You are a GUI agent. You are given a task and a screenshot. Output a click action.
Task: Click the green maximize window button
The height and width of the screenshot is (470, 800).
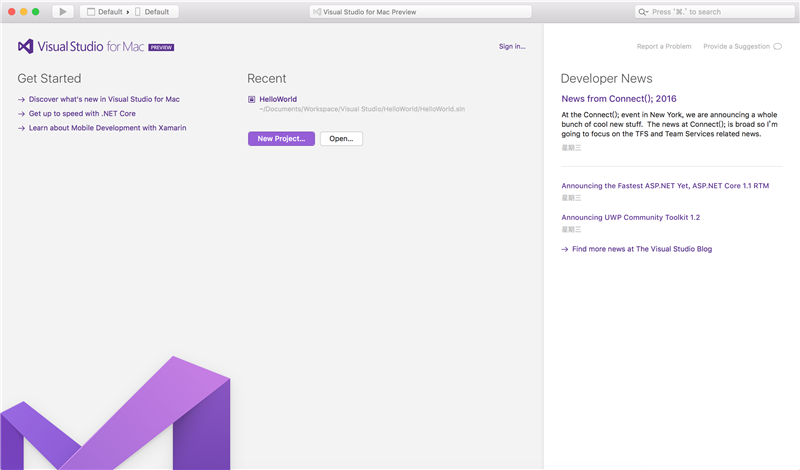tap(36, 12)
